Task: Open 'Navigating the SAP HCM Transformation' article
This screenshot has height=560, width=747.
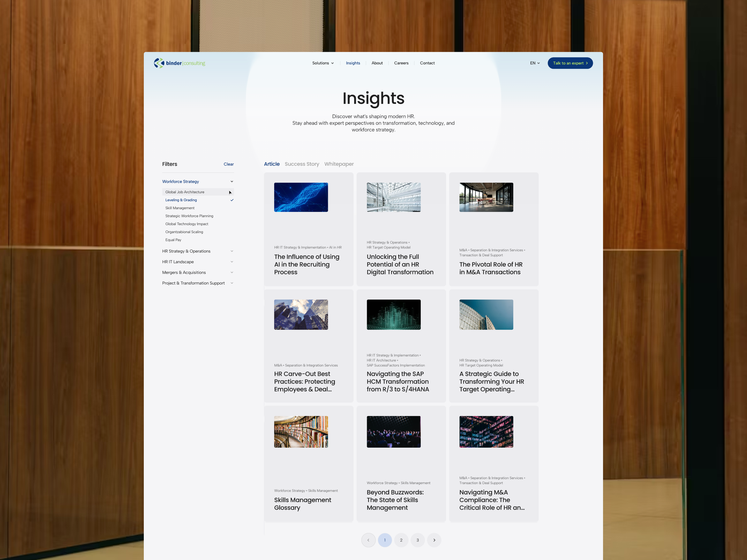Action: tap(398, 382)
